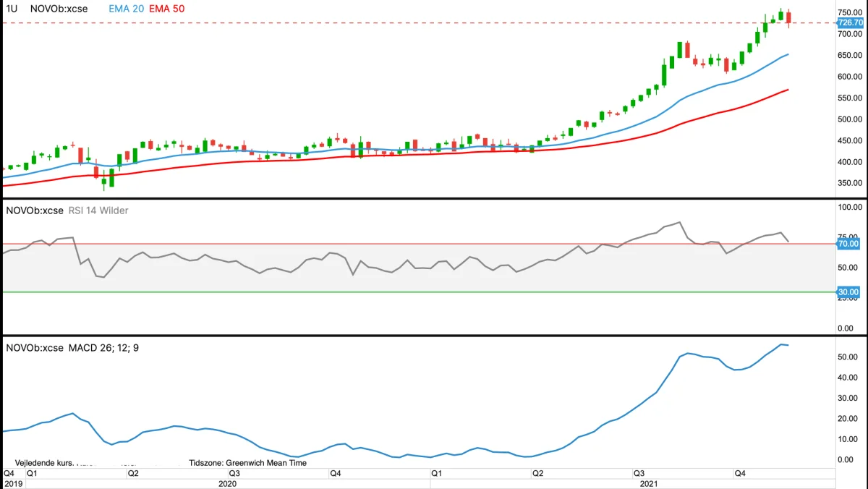The width and height of the screenshot is (868, 489).
Task: Click the Vejledende kurs notice text
Action: (43, 463)
